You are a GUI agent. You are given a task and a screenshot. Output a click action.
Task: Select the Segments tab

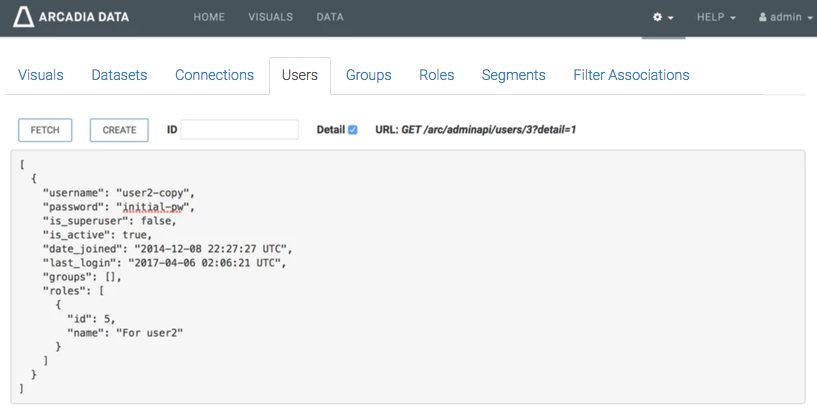pyautogui.click(x=513, y=75)
